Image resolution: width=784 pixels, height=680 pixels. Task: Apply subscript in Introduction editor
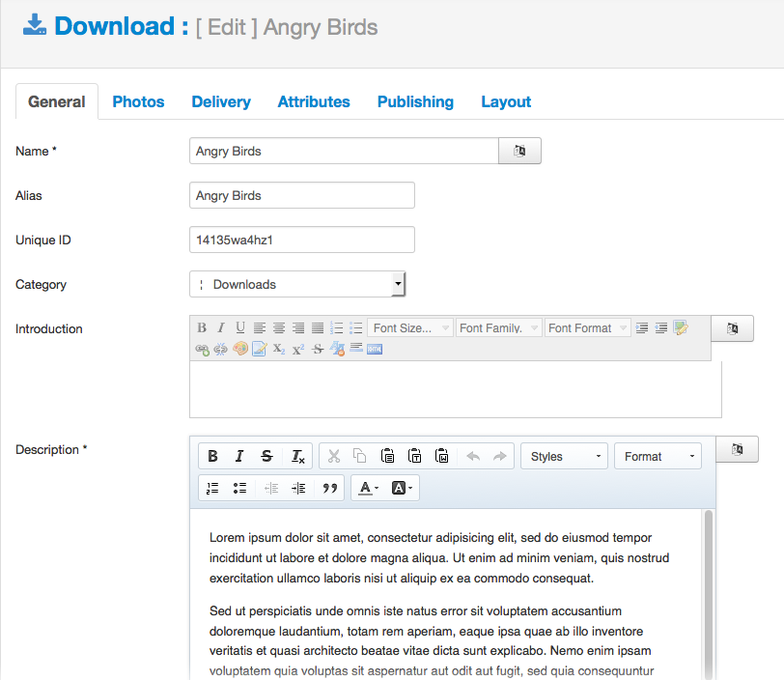pos(279,349)
